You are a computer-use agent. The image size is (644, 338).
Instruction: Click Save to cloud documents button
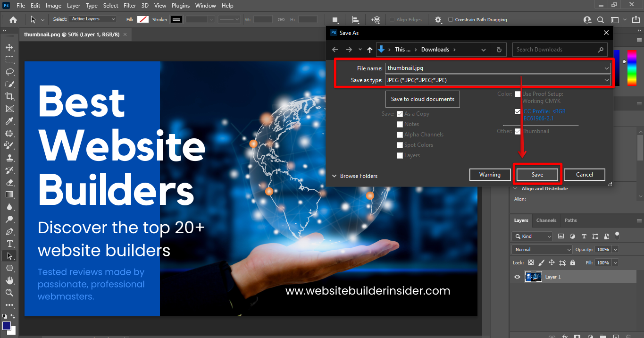point(422,99)
